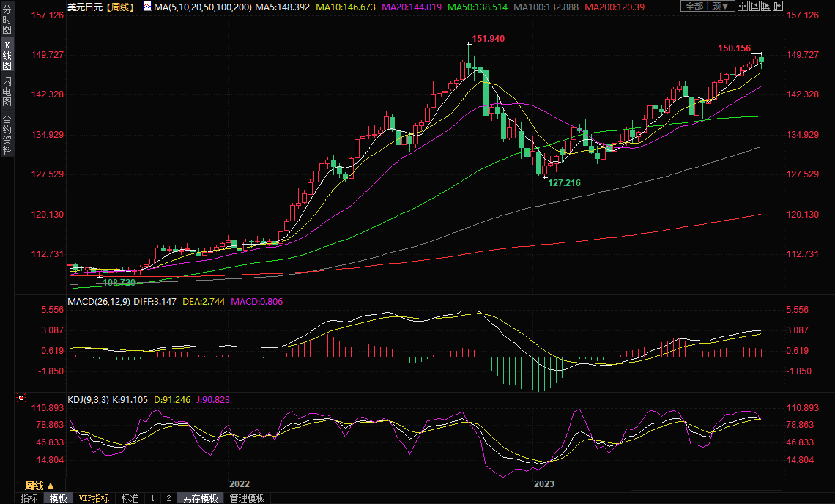
Task: Click the export arrow icon at top right
Action: click(778, 7)
